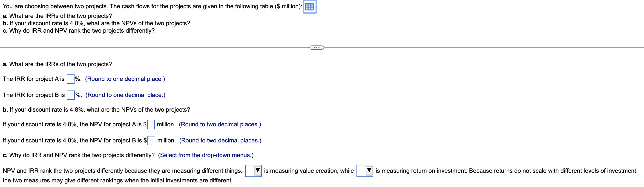Open the second dropdown measuring return on investment
This screenshot has width=644, height=187.
tap(365, 171)
